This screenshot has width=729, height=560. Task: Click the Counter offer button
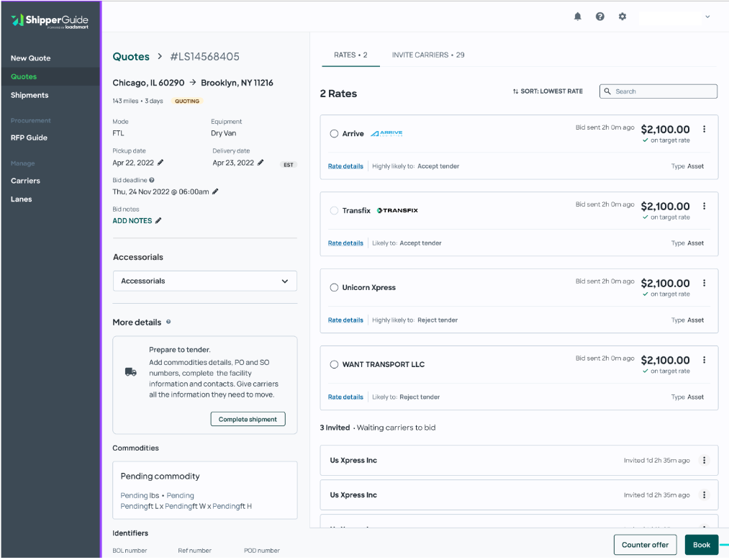point(645,545)
